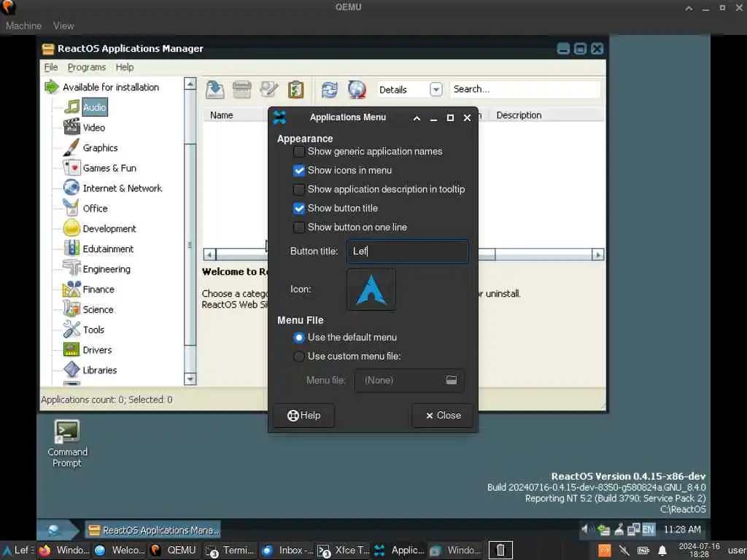Select the Development category icon
Image resolution: width=747 pixels, height=560 pixels.
pos(71,228)
